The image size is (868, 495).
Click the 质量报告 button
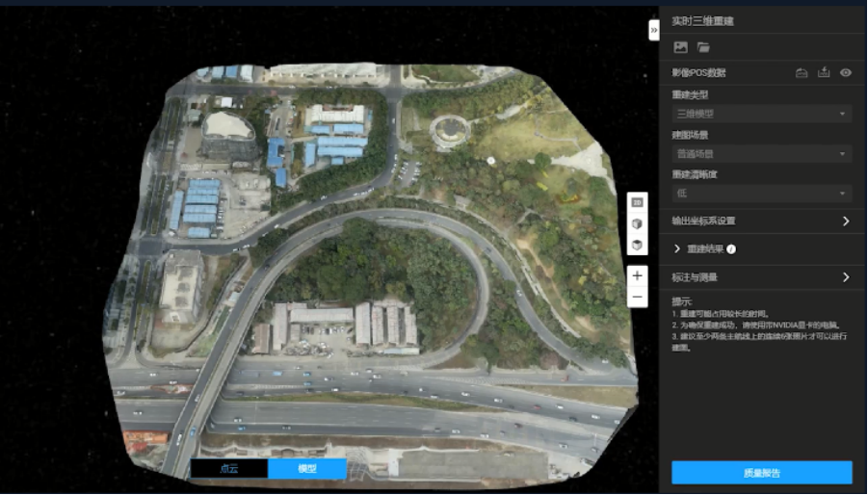pos(761,472)
